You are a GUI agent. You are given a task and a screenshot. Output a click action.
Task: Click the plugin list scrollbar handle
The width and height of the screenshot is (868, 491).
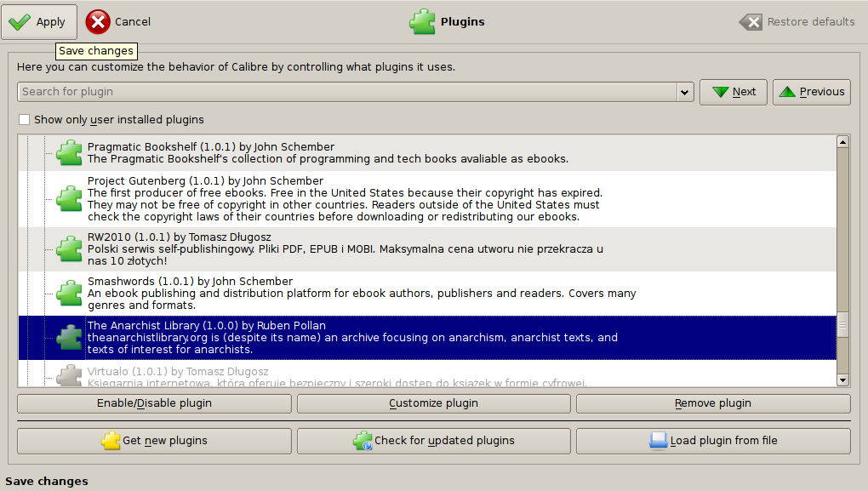pos(842,325)
